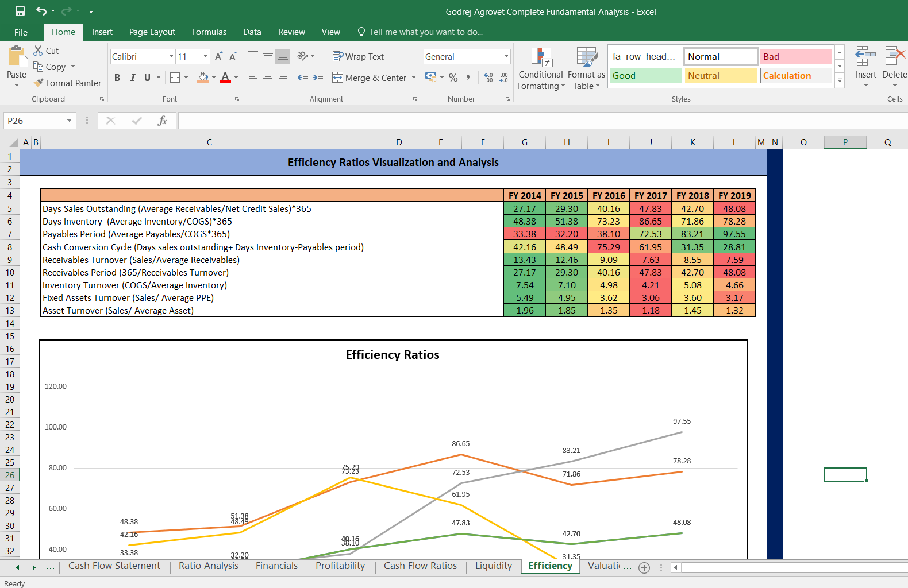Click Decrease Decimal icon
Screen dimensions: 908x588
503,78
